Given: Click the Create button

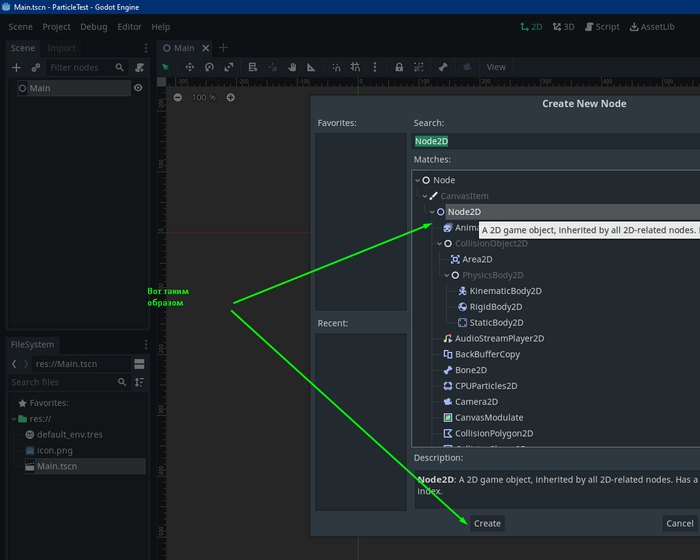Looking at the screenshot, I should 487,523.
